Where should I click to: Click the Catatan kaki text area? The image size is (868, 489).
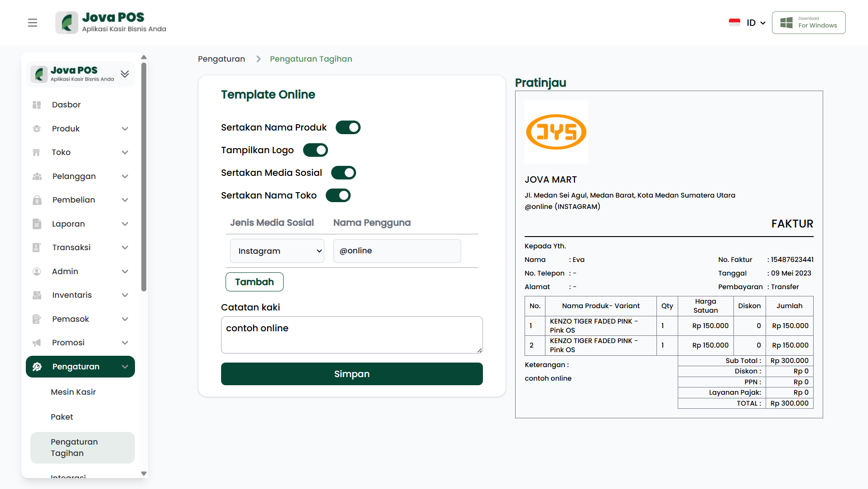pos(352,335)
